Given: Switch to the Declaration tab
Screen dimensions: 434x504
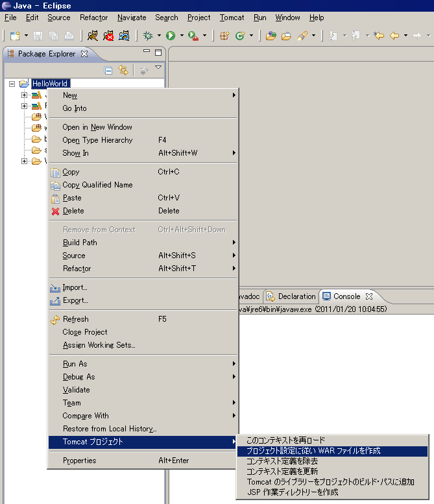Looking at the screenshot, I should click(x=291, y=296).
